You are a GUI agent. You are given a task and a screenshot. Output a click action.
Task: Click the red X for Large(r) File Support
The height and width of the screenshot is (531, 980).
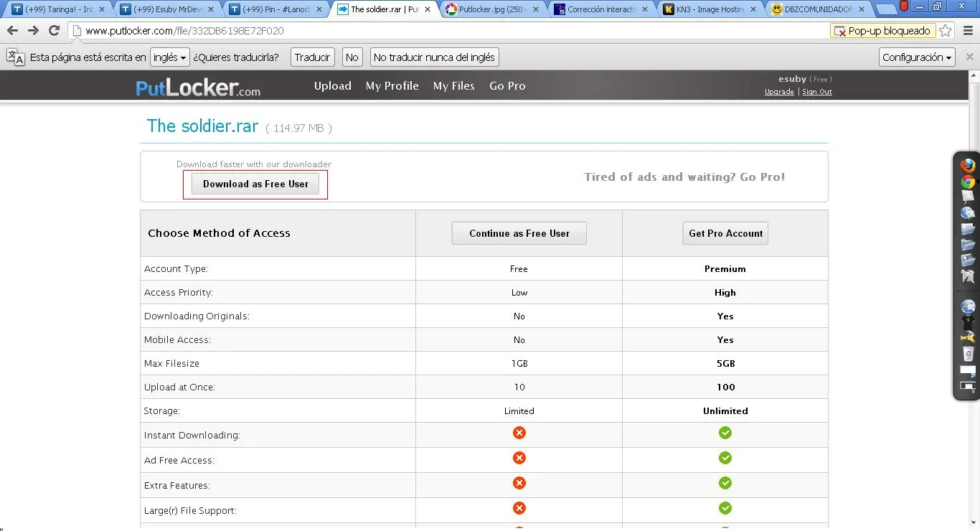point(519,508)
